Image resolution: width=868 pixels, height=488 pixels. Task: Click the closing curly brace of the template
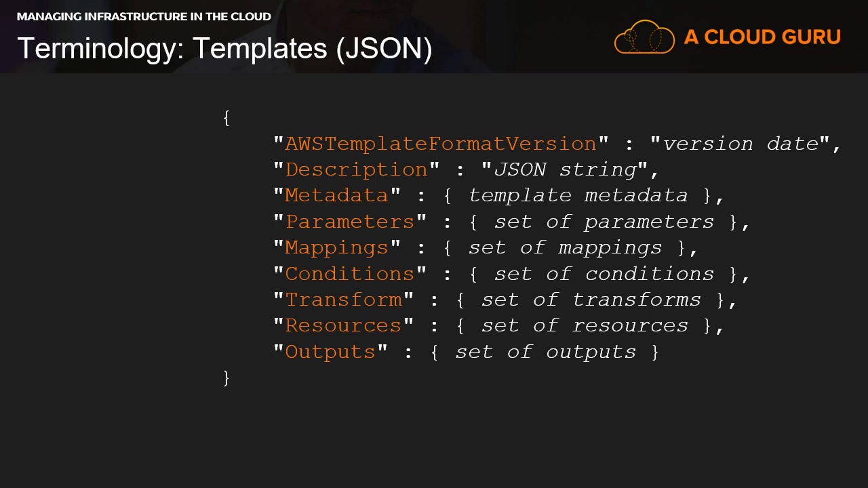226,378
